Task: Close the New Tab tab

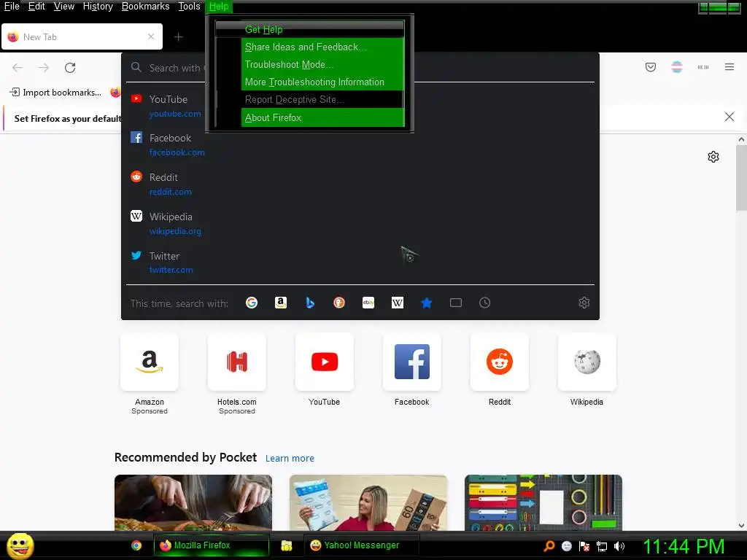Action: 151,36
